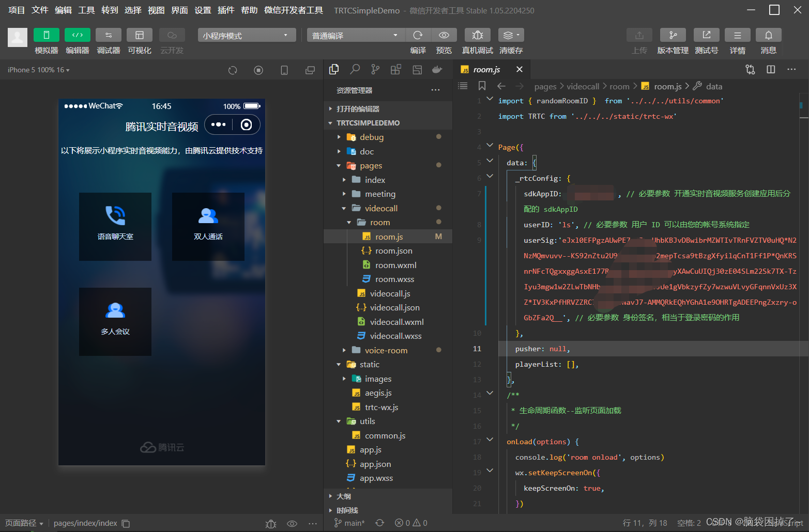This screenshot has height=532, width=809.
Task: Open the messages bell icon
Action: click(x=769, y=35)
